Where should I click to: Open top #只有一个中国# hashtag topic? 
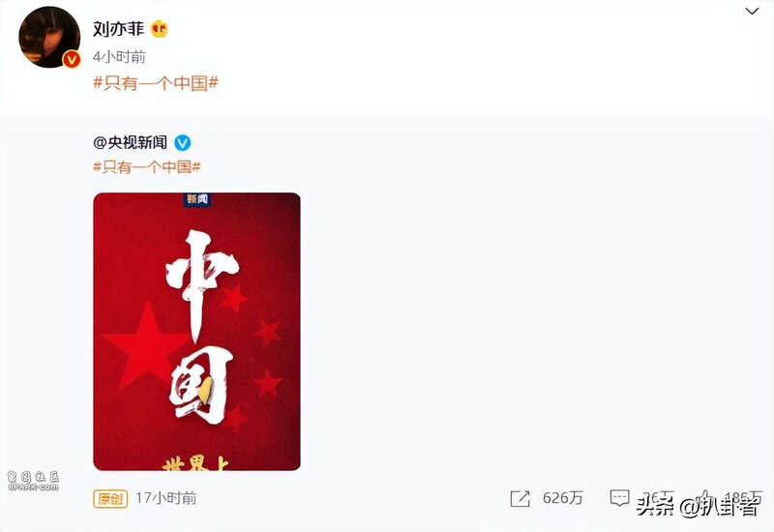point(156,82)
